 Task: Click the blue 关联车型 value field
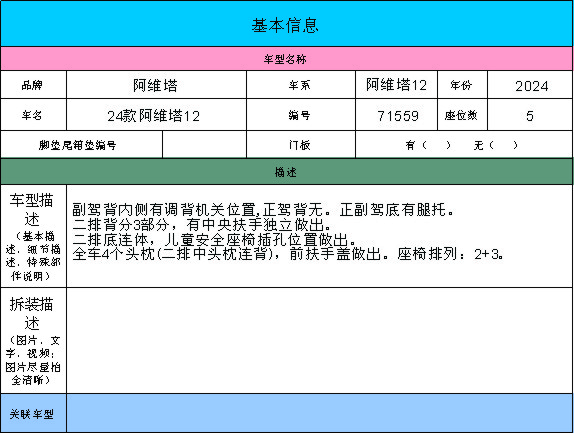click(320, 413)
